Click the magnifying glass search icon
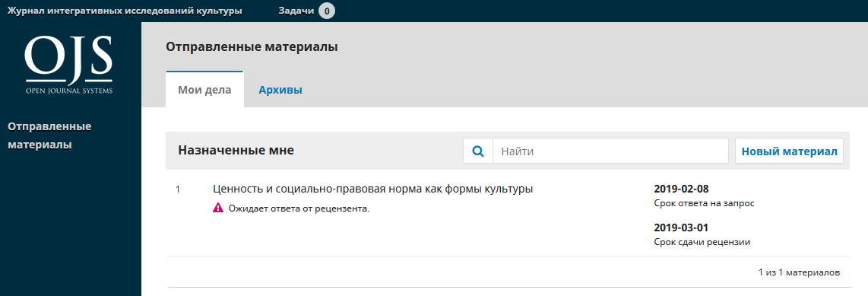 [478, 151]
